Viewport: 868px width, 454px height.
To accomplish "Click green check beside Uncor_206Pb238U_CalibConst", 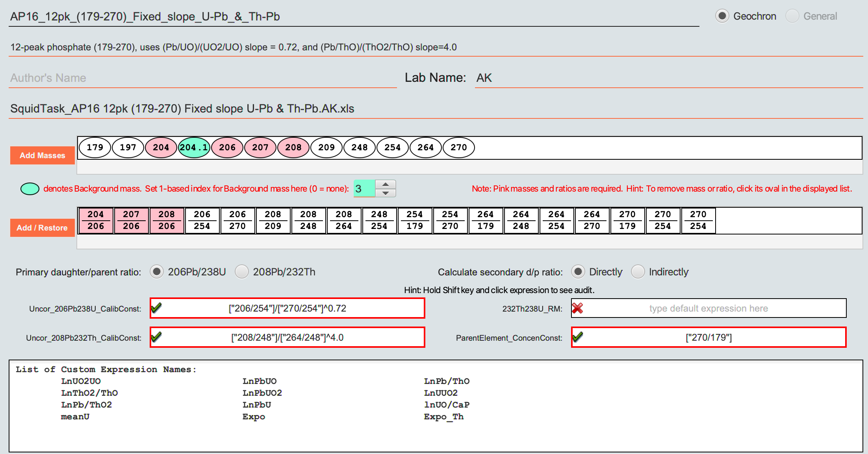I will 156,308.
